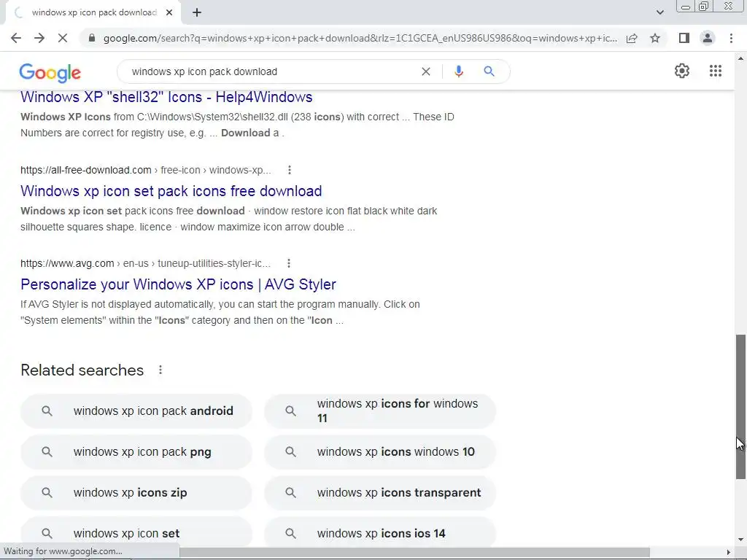Search windows xp icons windows 10
This screenshot has width=747, height=560.
tap(380, 452)
